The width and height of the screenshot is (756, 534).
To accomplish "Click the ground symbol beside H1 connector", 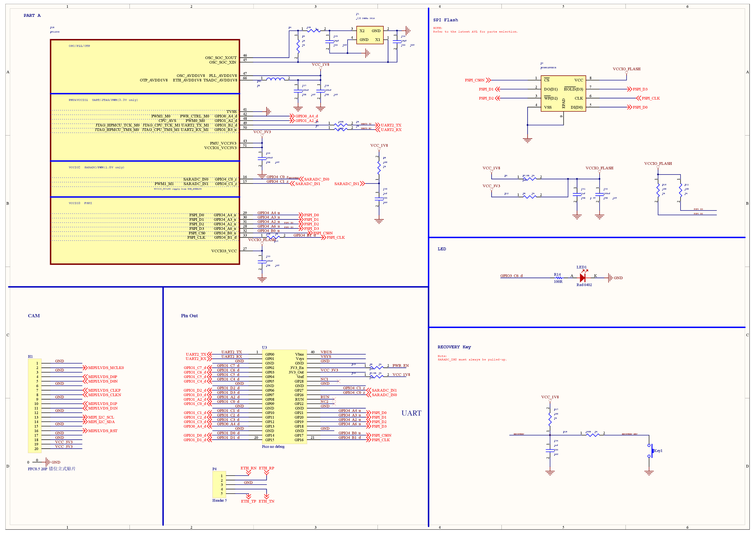I will tap(48, 462).
